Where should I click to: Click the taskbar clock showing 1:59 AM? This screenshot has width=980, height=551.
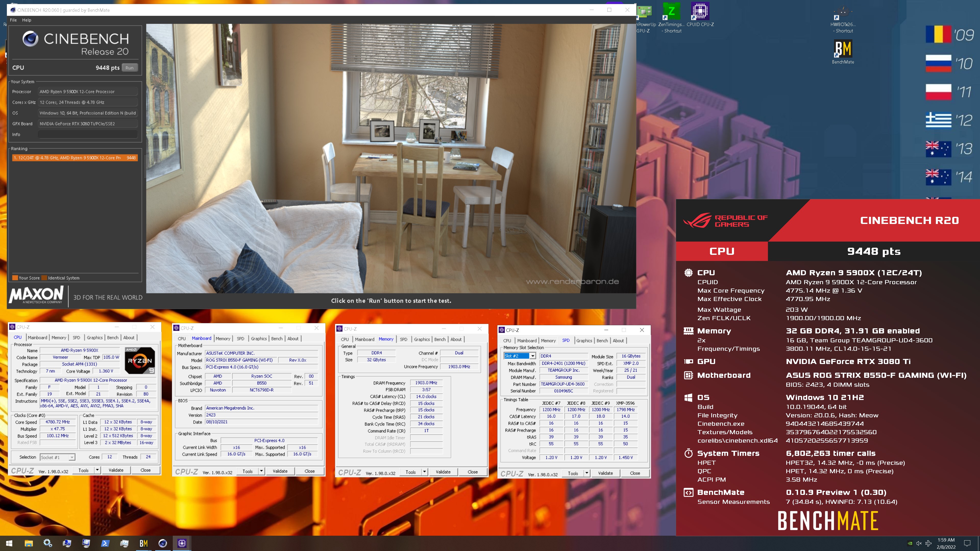click(946, 543)
